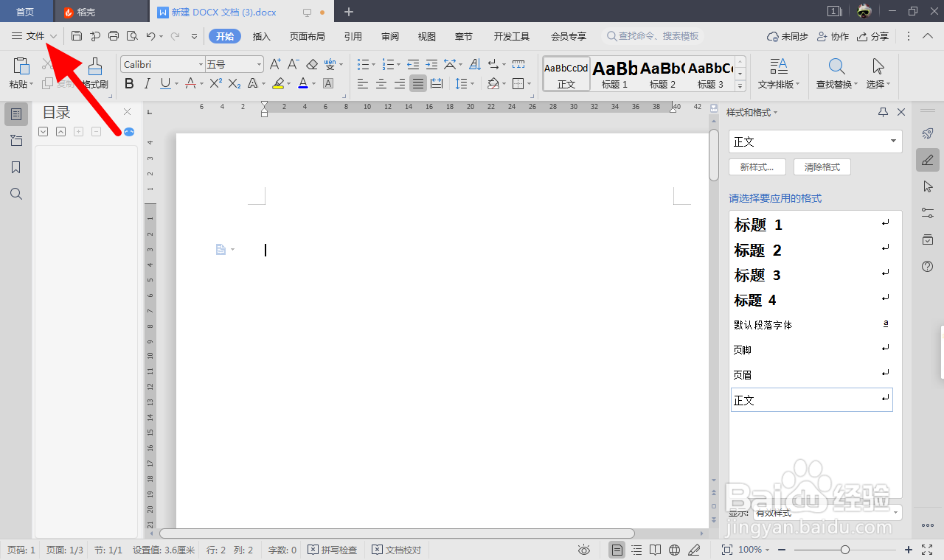Open the Chapter navigation sidebar icon
This screenshot has width=944, height=560.
pos(16,141)
